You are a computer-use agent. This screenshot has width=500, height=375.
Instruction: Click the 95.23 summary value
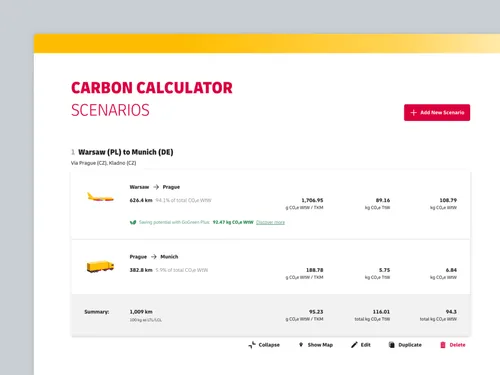pyautogui.click(x=316, y=312)
